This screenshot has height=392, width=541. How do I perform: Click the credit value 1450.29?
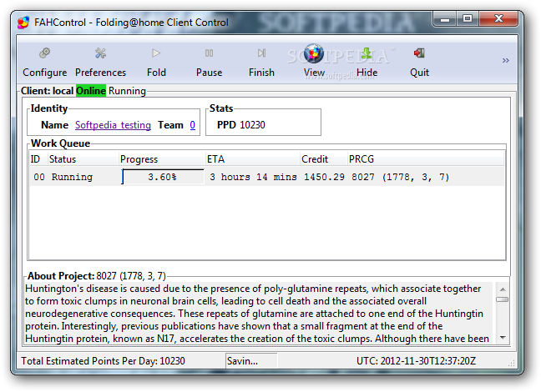tap(324, 177)
